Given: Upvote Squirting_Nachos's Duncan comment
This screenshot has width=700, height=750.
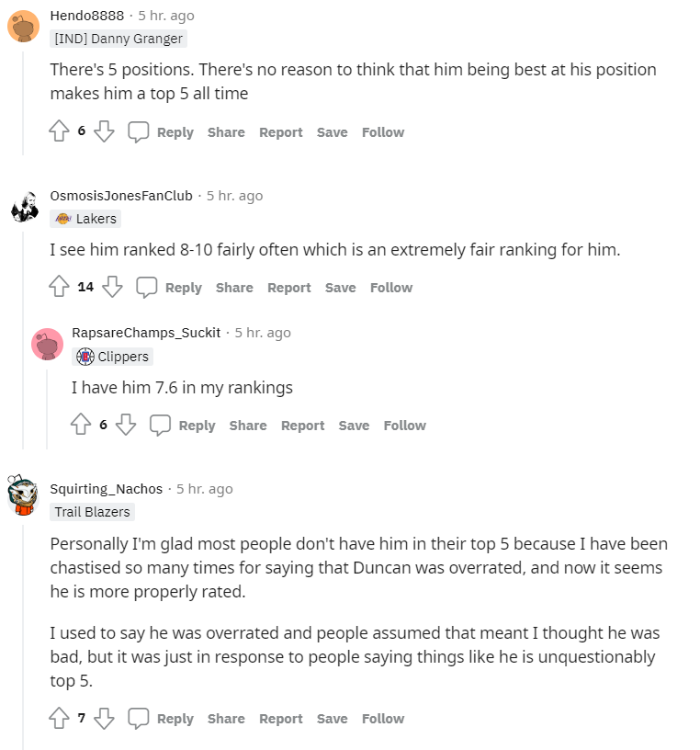Looking at the screenshot, I should click(x=60, y=719).
